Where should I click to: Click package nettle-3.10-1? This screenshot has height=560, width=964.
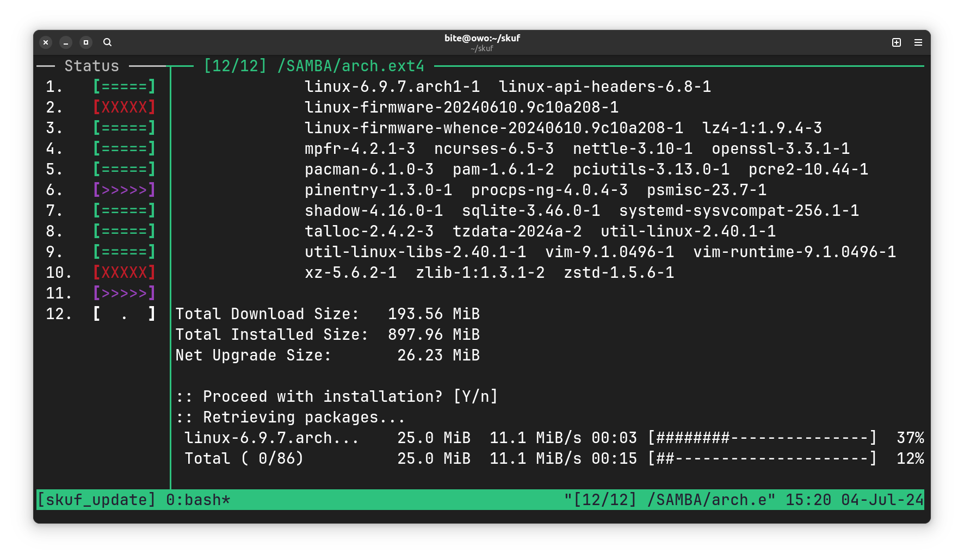633,148
